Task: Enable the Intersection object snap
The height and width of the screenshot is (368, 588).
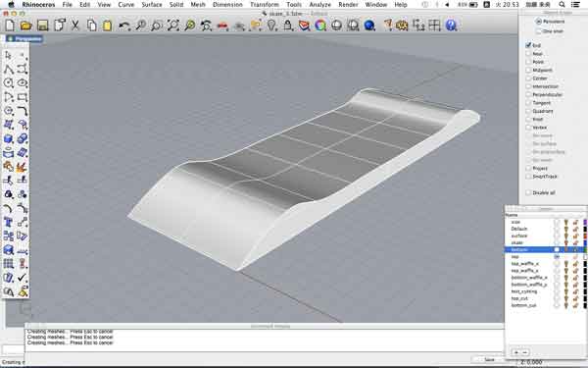Action: pyautogui.click(x=528, y=86)
